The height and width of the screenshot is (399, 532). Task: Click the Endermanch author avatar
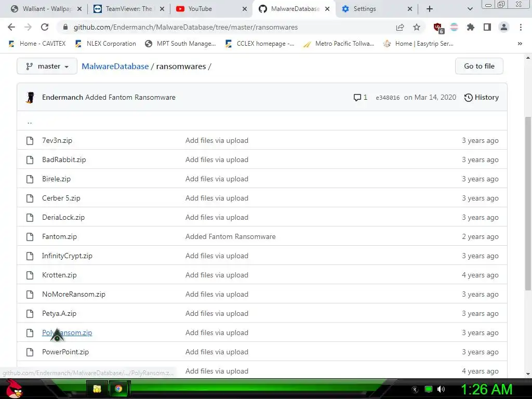pos(30,97)
